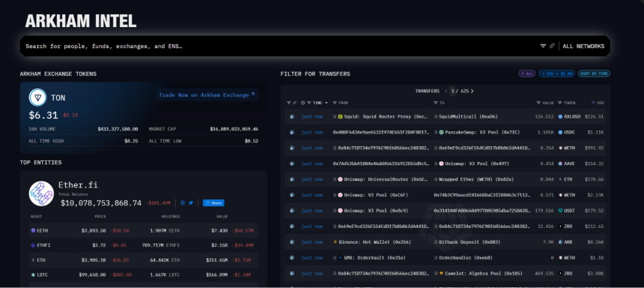644x288 pixels.
Task: Open the Ether.fi entity logo
Action: tap(41, 193)
